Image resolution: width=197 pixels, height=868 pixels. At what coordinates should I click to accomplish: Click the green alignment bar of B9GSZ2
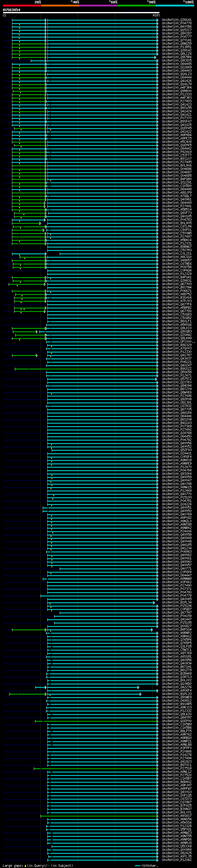tap(86, 369)
